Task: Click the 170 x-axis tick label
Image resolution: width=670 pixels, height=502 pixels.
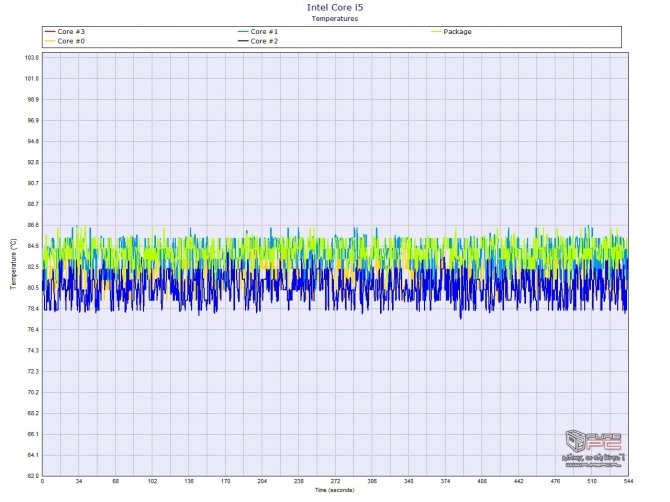Action: pos(226,481)
